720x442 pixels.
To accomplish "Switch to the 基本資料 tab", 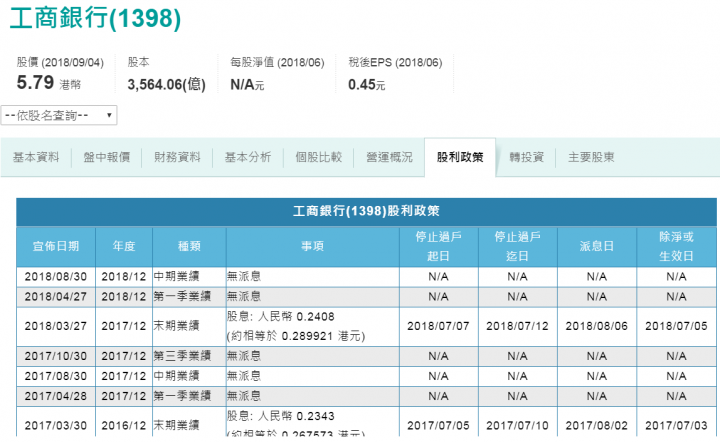I will pyautogui.click(x=36, y=157).
